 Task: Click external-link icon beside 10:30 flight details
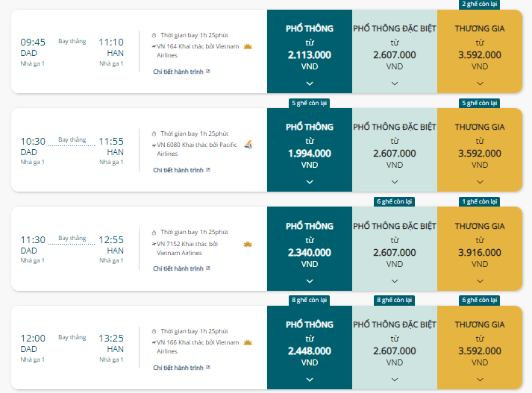[x=208, y=169]
